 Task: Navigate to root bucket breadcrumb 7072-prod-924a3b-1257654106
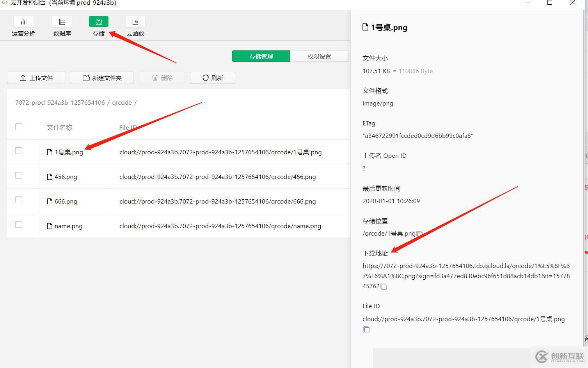60,103
